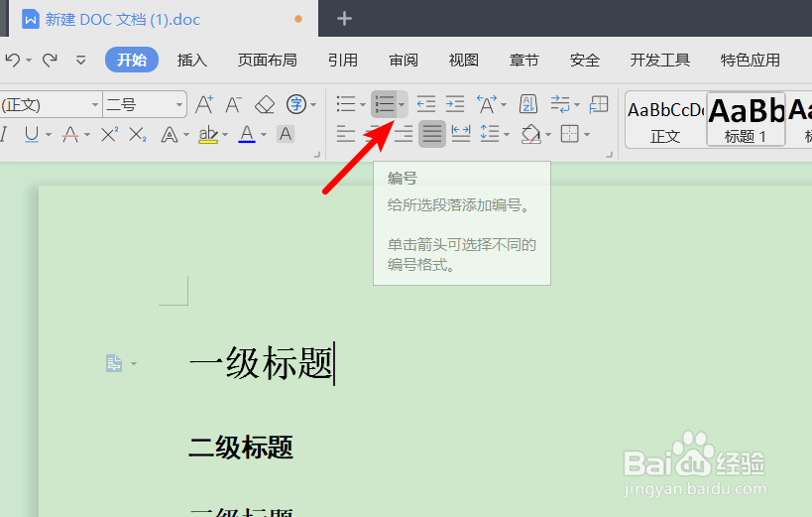Screen dimensions: 812x517
Task: Click the 二级标题 heading text
Action: coord(241,448)
